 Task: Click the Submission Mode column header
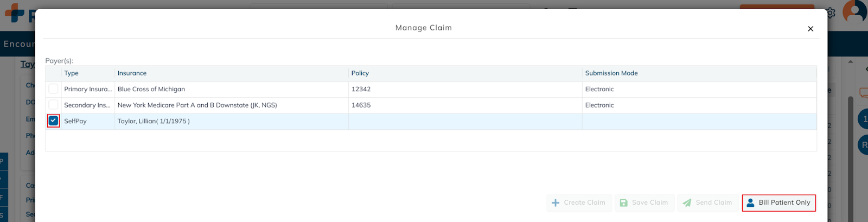pos(611,73)
